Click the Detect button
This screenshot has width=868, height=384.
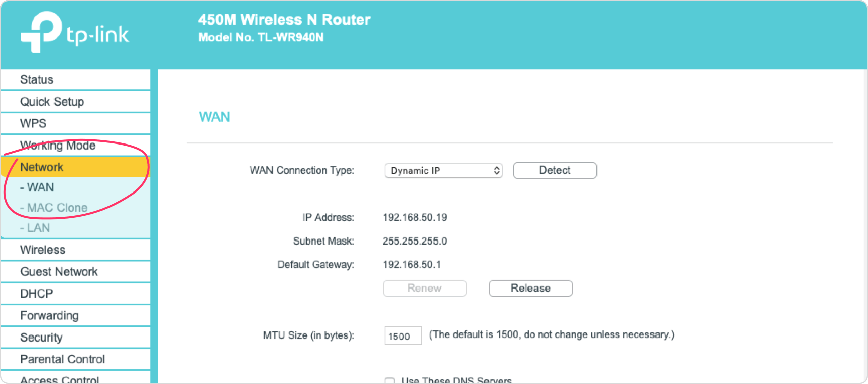[555, 170]
